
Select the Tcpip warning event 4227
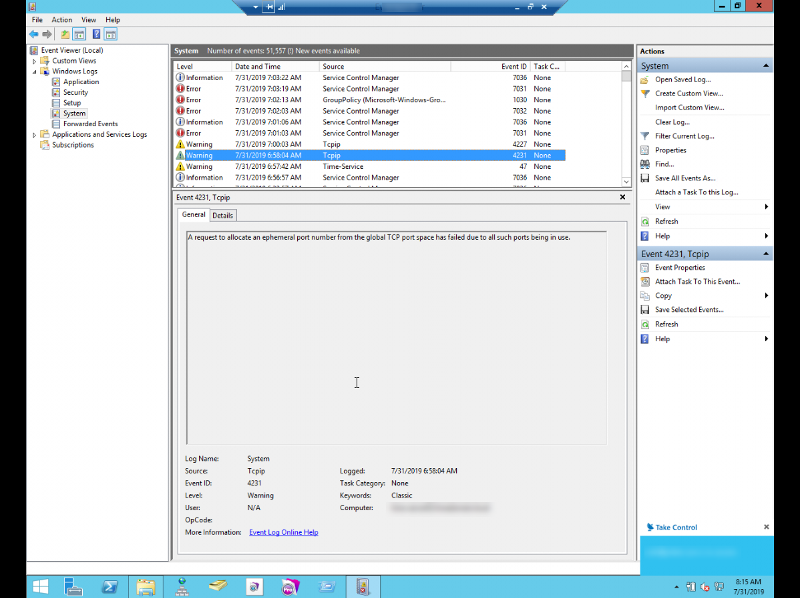[x=300, y=144]
